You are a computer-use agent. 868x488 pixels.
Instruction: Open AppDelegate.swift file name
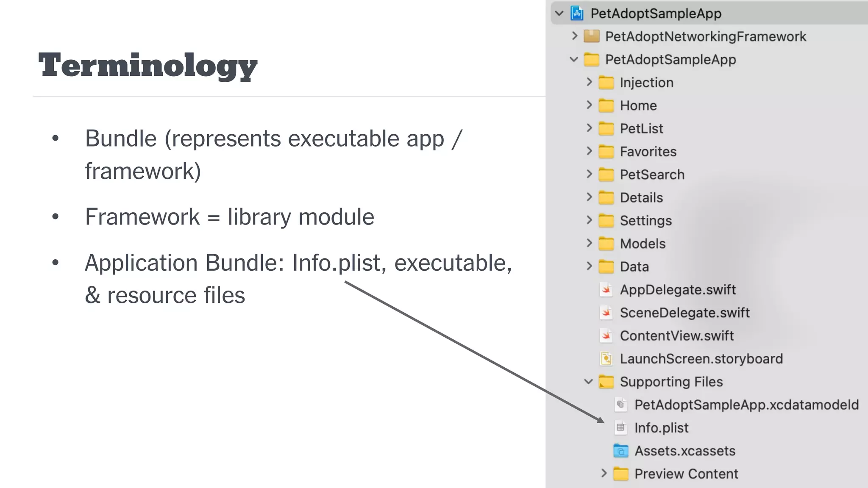point(678,290)
